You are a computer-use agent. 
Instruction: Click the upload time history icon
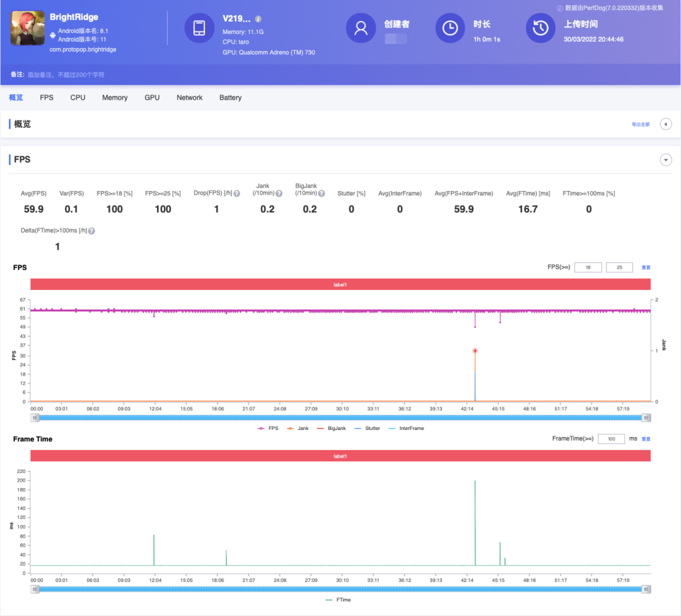540,28
